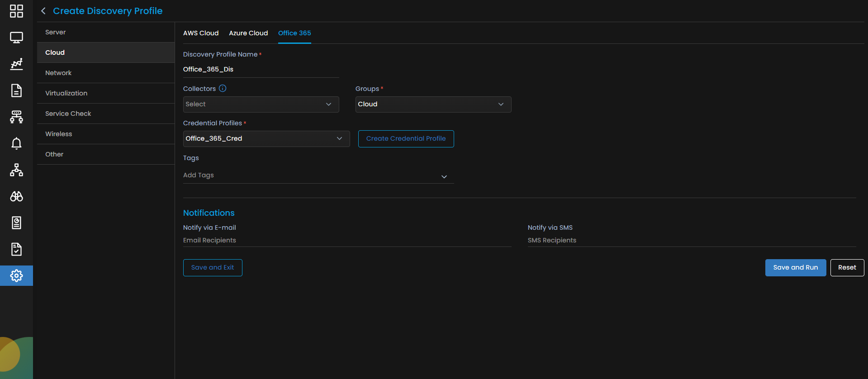The image size is (868, 379).
Task: Open the log document icon in sidebar
Action: 16,90
